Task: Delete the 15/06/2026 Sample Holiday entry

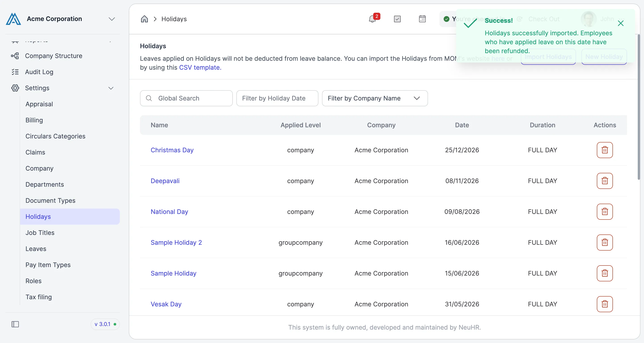Action: tap(604, 273)
